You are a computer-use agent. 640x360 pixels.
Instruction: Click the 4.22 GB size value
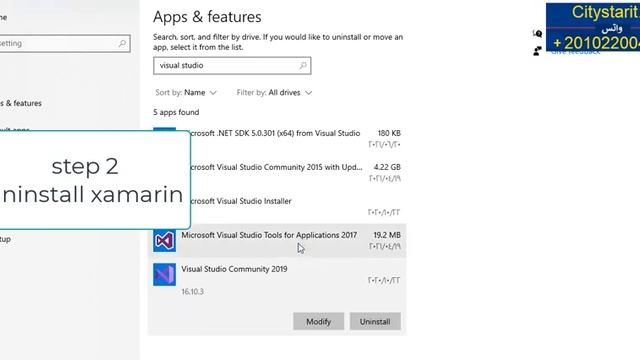387,167
